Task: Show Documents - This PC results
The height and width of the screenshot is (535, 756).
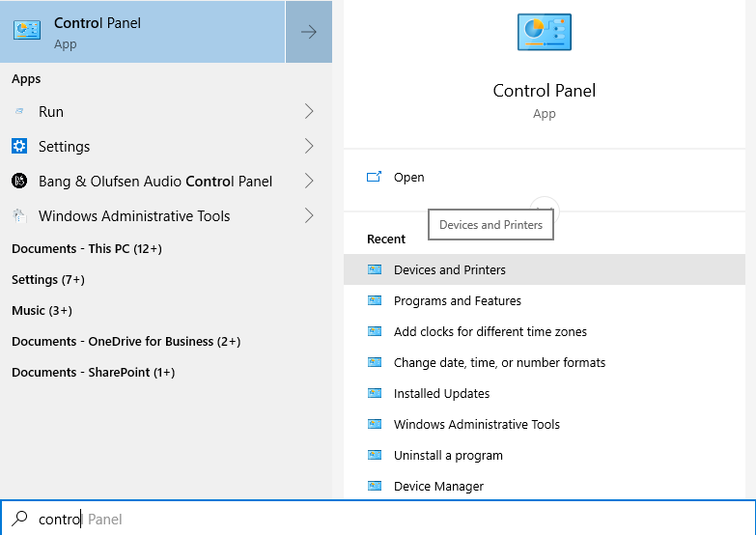Action: (86, 249)
